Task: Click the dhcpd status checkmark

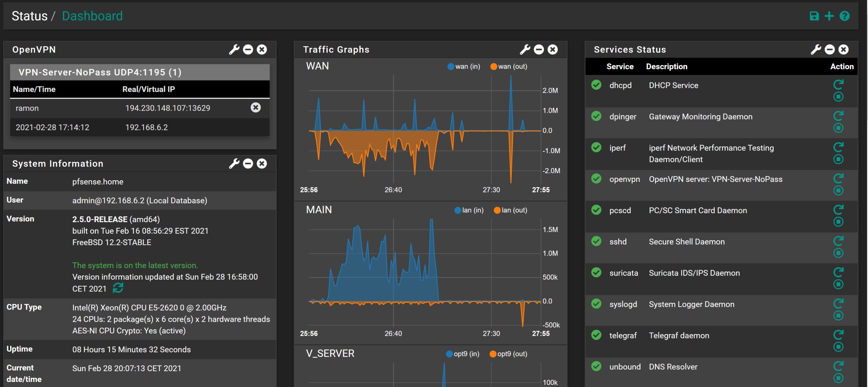Action: point(596,85)
